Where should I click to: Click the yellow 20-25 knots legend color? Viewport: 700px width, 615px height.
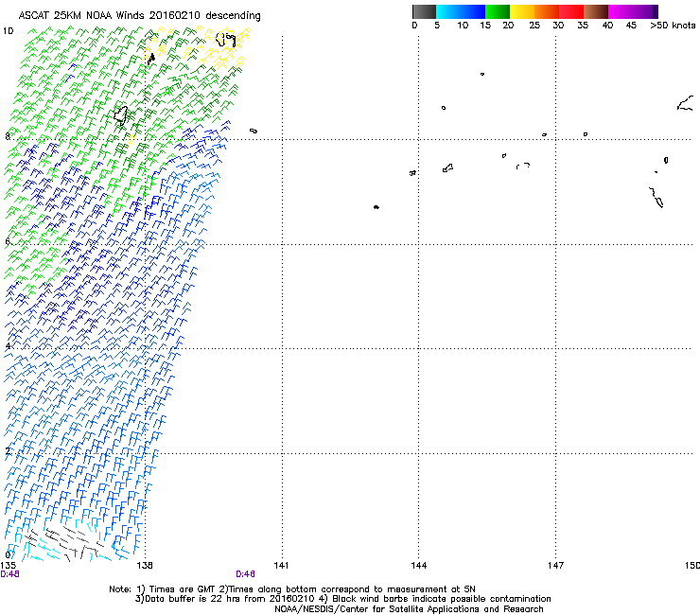click(522, 11)
